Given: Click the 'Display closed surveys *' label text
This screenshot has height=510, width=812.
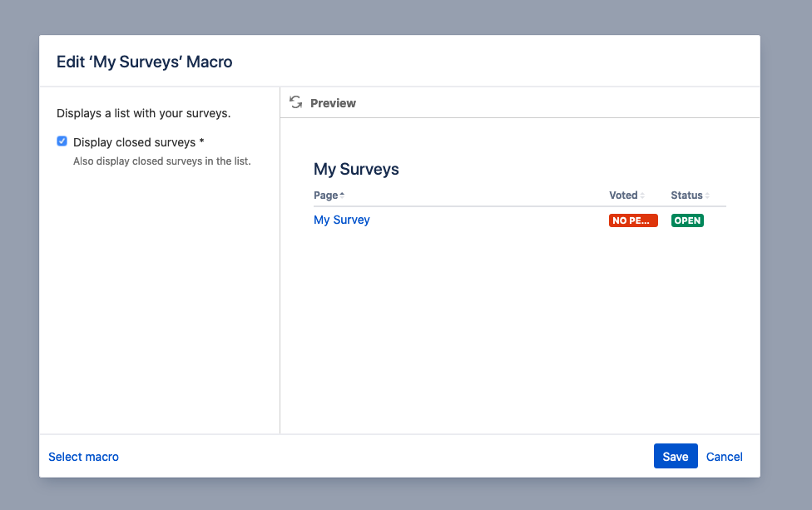Looking at the screenshot, I should point(138,142).
